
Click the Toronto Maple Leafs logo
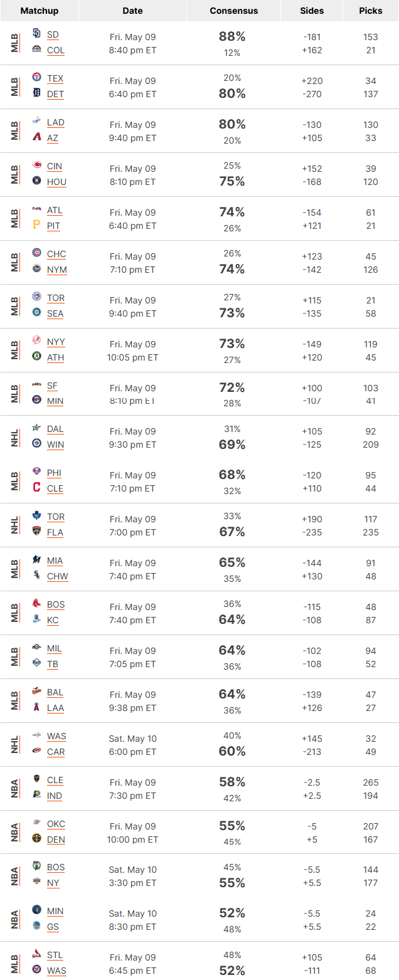tap(36, 516)
